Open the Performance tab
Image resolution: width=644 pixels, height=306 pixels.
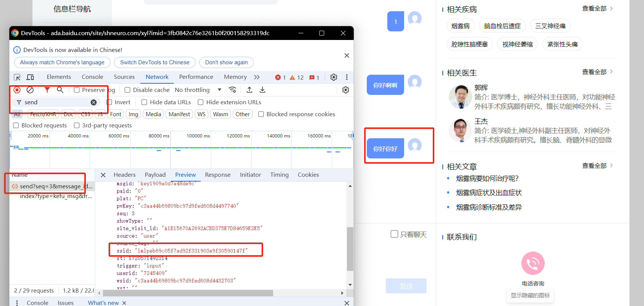pos(196,77)
